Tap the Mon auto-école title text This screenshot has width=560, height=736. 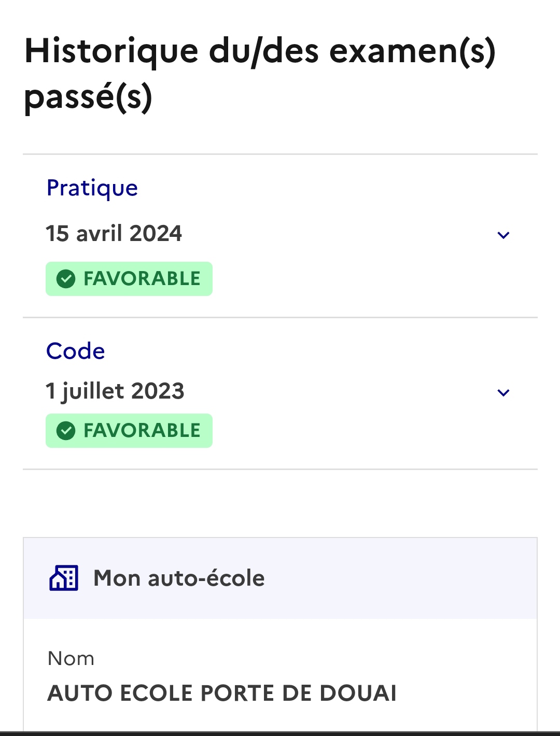(179, 578)
